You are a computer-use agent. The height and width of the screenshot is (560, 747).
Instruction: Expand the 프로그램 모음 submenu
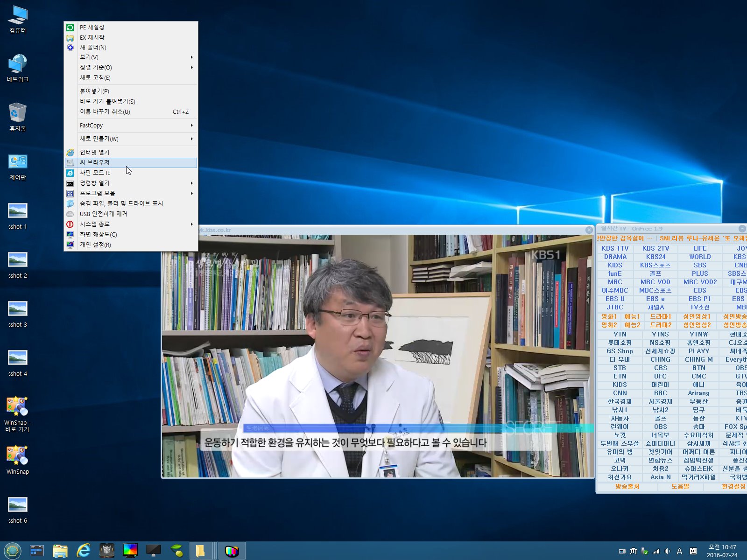(131, 193)
